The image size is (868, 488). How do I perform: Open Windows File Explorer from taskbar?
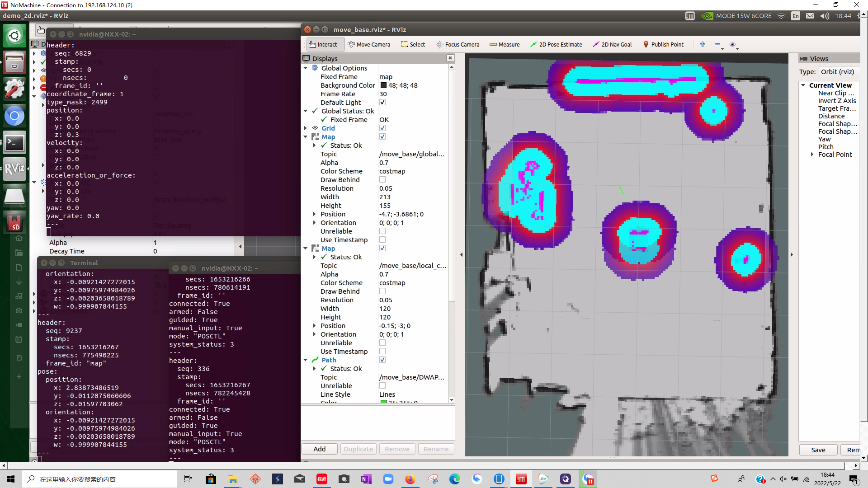tap(233, 479)
